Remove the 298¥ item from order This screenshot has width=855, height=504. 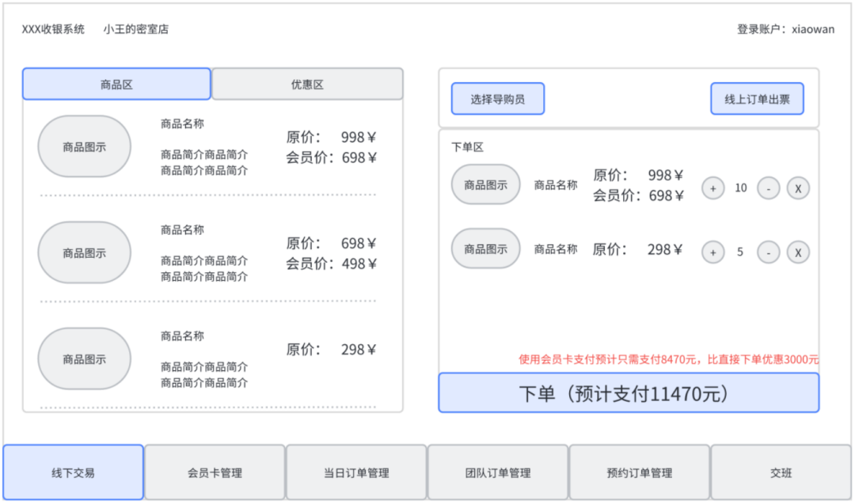tap(798, 252)
